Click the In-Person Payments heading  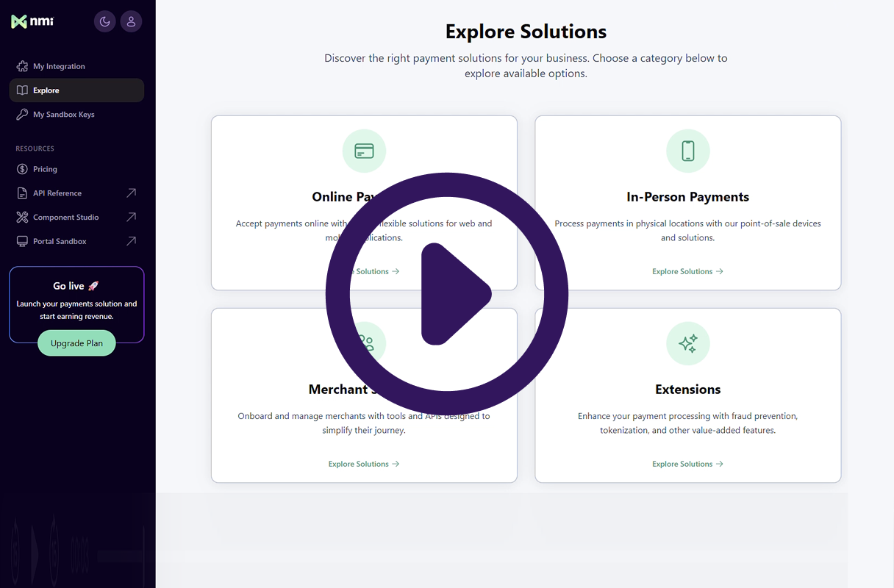click(x=687, y=197)
